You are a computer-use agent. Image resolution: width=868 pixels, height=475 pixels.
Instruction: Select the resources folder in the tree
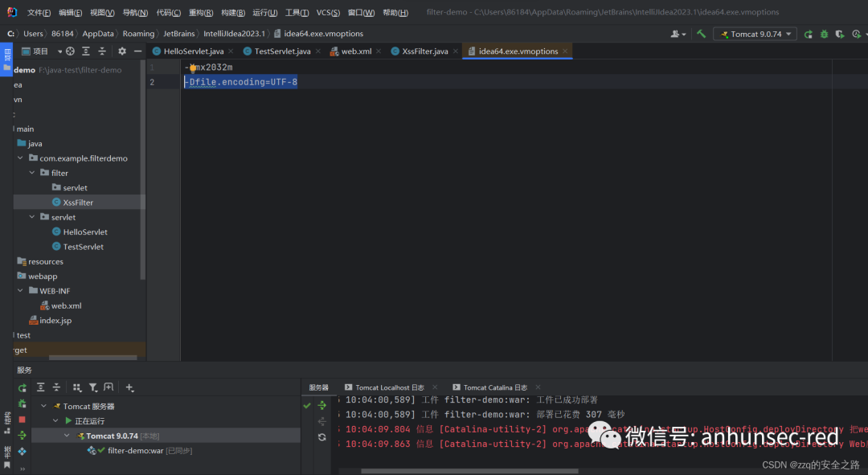click(40, 261)
